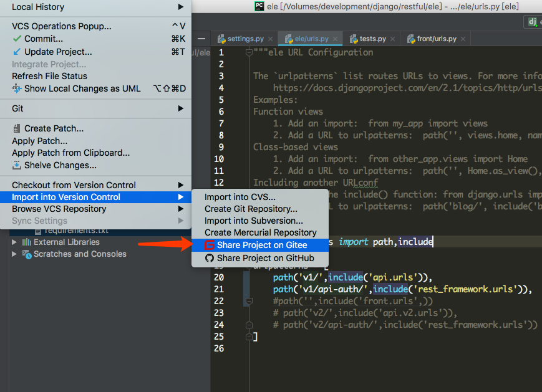Click the Python file icon on tests.py tab
The width and height of the screenshot is (542, 392).
click(x=353, y=39)
